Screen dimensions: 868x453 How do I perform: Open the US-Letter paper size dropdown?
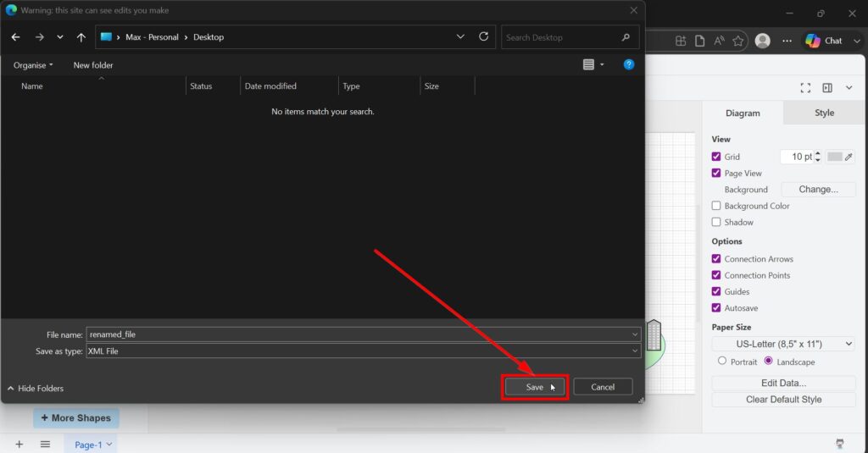[x=783, y=344]
